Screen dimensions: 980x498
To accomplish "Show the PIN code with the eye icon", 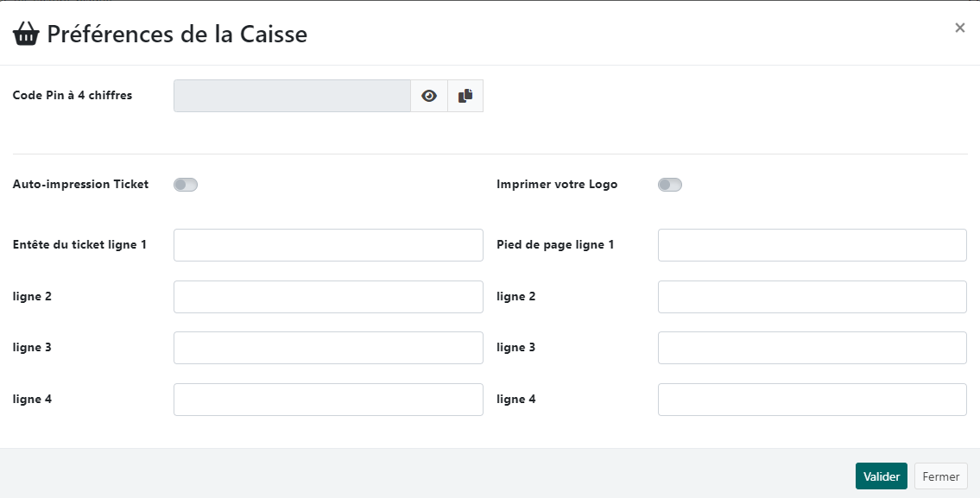I will 429,96.
